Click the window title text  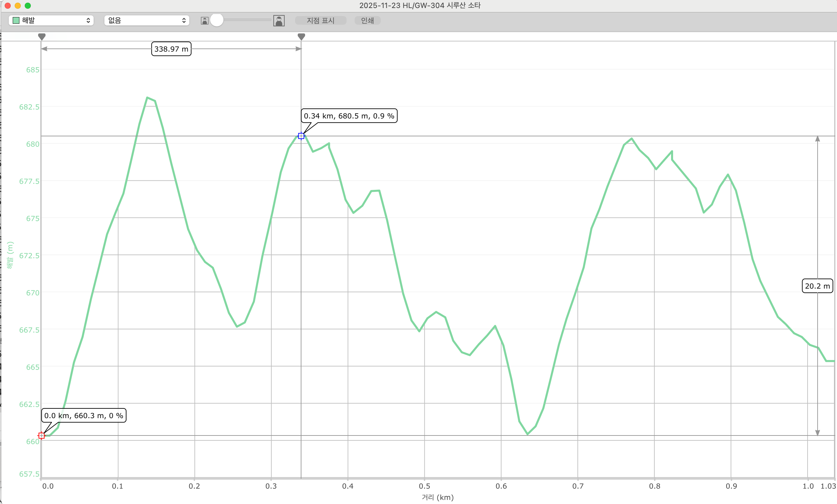coord(420,5)
